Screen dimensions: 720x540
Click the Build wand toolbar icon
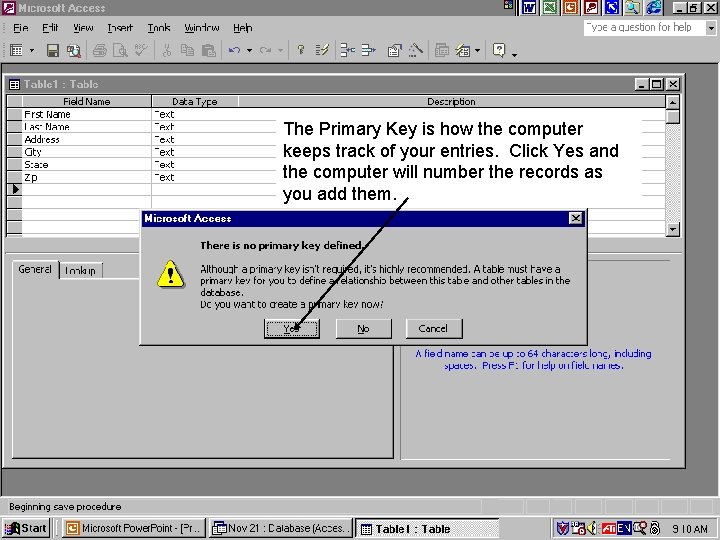[x=416, y=50]
